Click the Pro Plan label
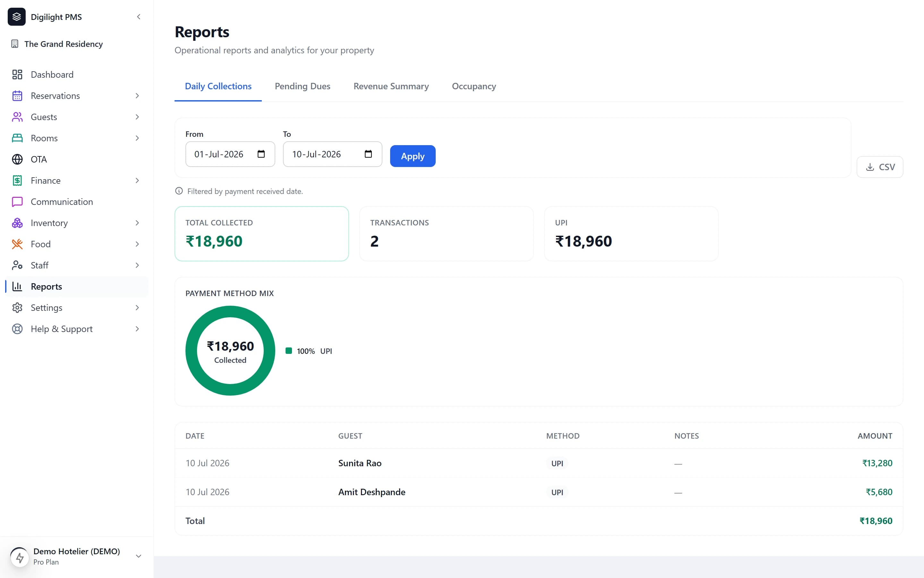This screenshot has width=924, height=578. point(46,562)
